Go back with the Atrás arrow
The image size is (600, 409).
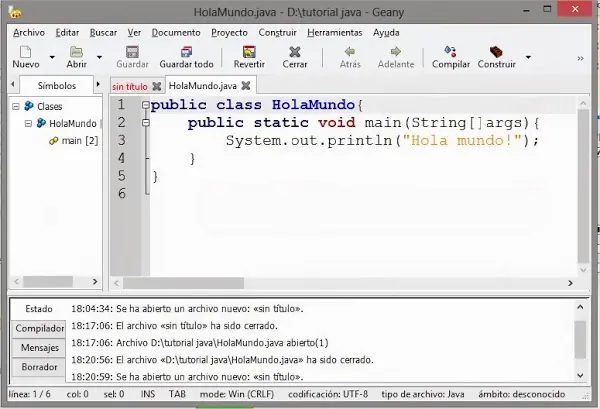[x=350, y=51]
